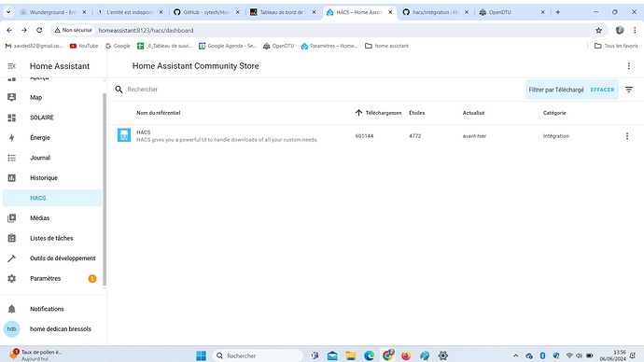Open the HACS repository entry

[x=227, y=136]
